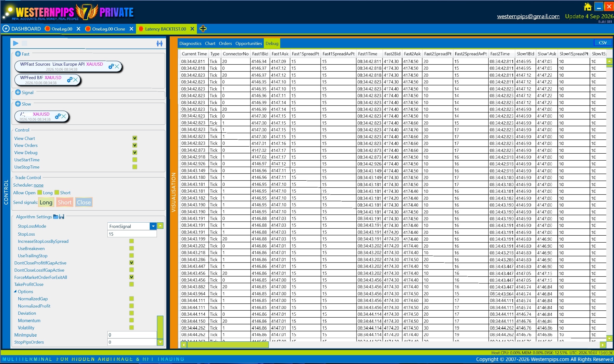
Task: Enable the UseStartTime checkbox
Action: pos(135,160)
